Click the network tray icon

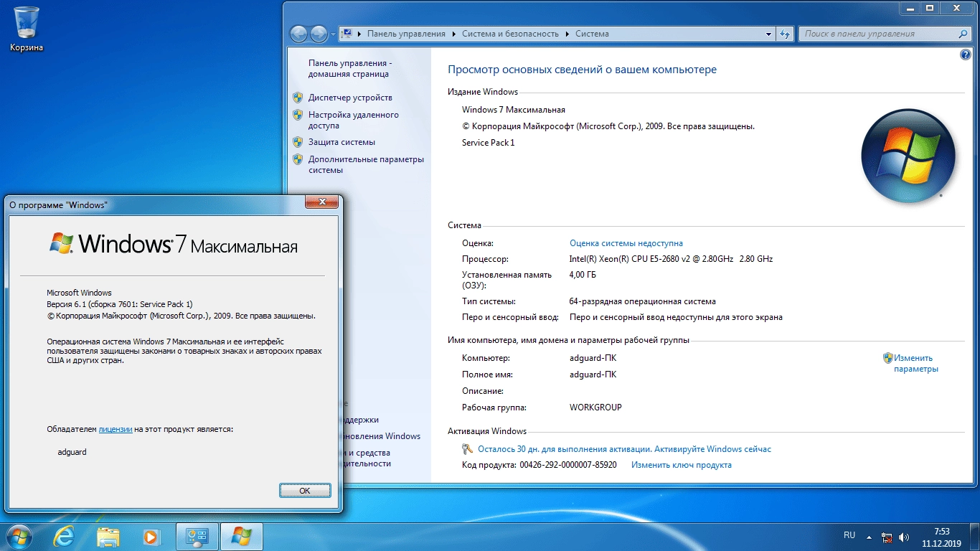pos(887,537)
